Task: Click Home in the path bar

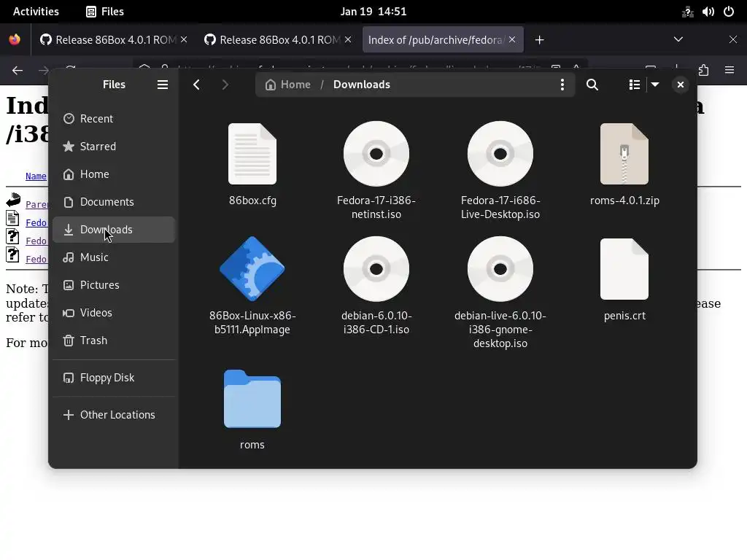Action: point(288,85)
